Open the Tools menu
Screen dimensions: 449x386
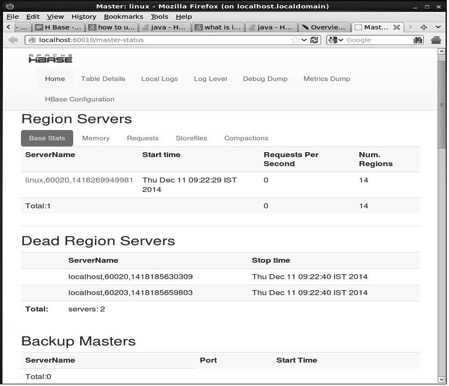159,17
